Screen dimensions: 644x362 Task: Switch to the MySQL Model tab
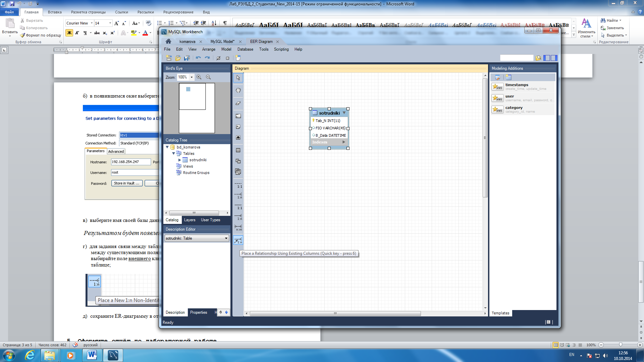pyautogui.click(x=222, y=42)
